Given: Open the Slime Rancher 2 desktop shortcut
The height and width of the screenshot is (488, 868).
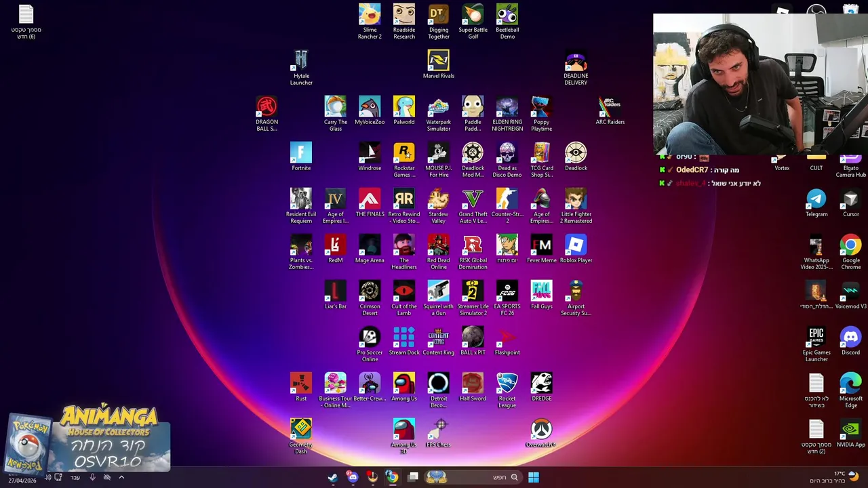Looking at the screenshot, I should coord(370,22).
